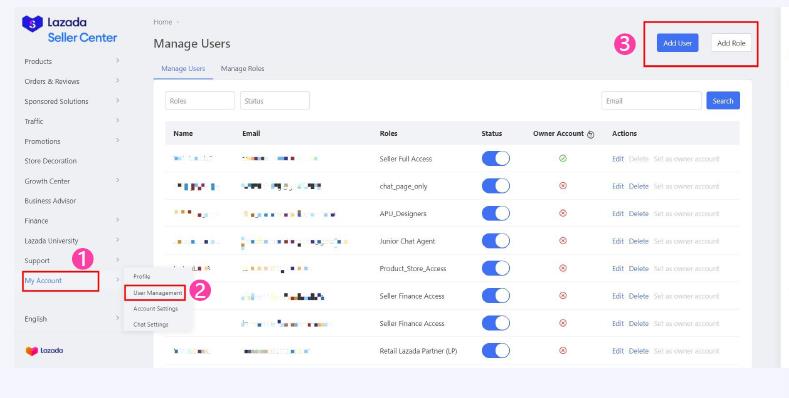Viewport: 789px width, 398px height.
Task: Open Account Settings submenu entry
Action: [x=155, y=308]
